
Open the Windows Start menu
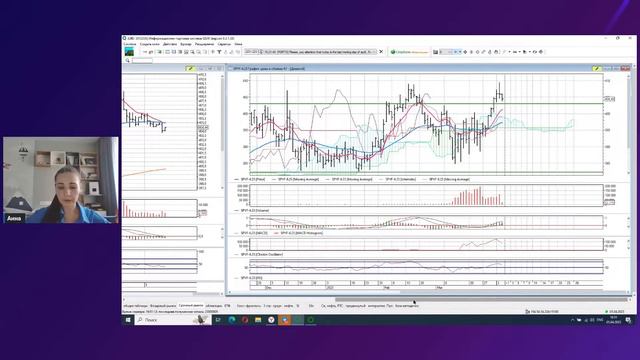[x=128, y=320]
